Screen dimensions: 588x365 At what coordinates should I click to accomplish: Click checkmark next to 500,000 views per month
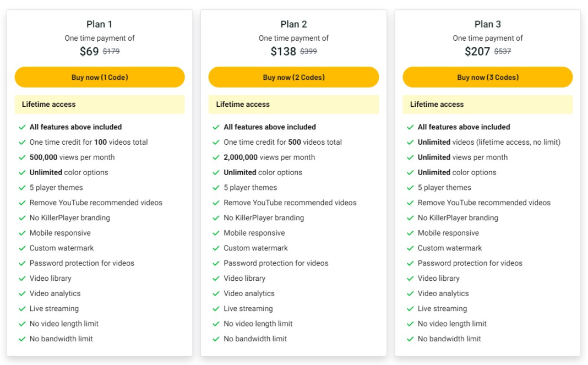click(x=23, y=157)
